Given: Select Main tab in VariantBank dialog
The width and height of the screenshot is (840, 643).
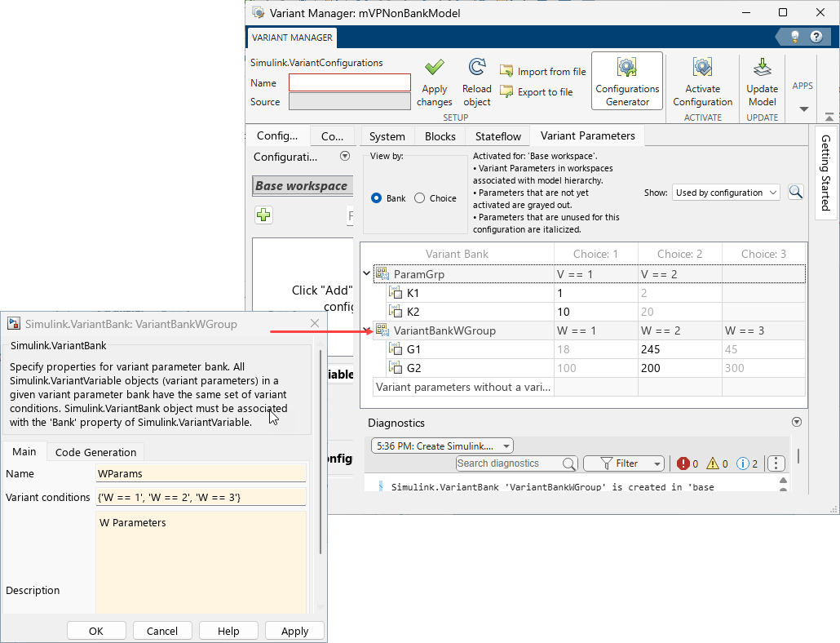Looking at the screenshot, I should click(x=24, y=452).
